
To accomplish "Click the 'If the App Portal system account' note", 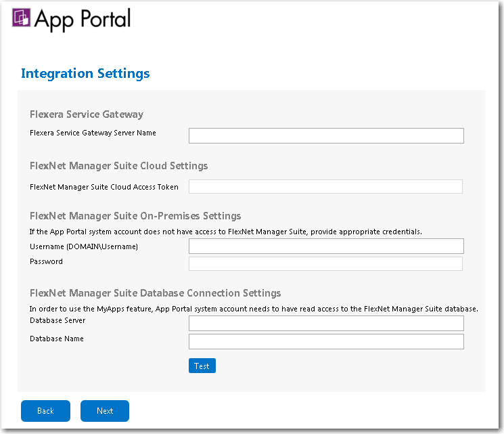I will [226, 232].
